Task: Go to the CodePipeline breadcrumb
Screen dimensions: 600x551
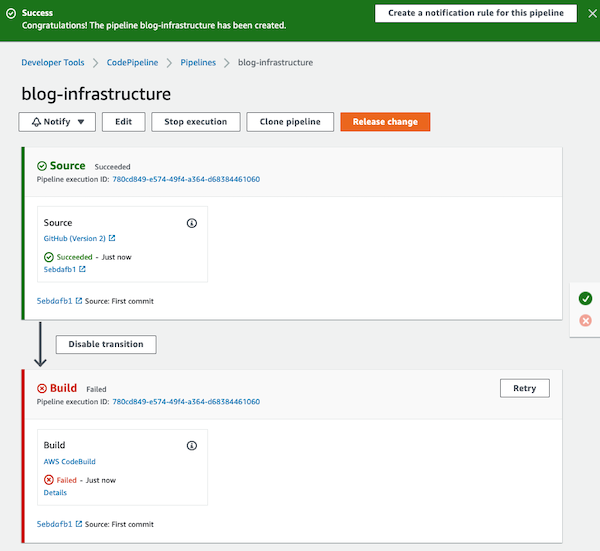Action: (x=132, y=62)
